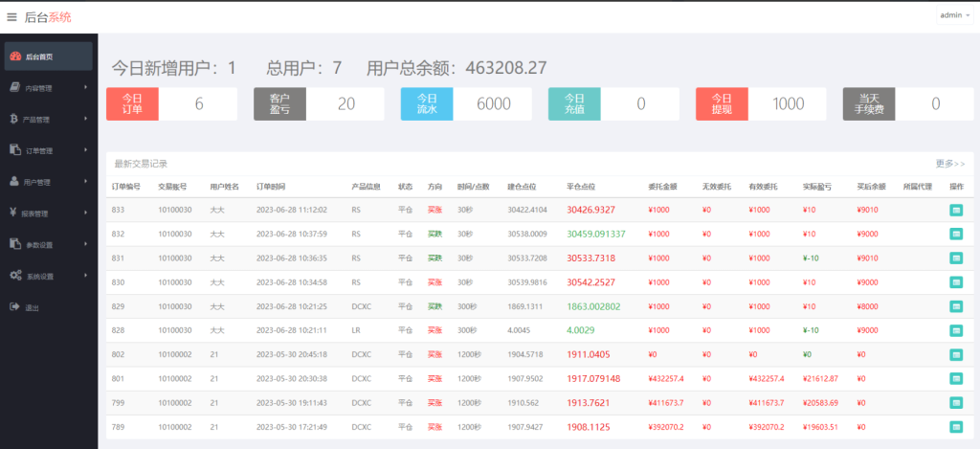Expand the 订单管理 submenu arrow
The height and width of the screenshot is (449, 980).
click(85, 150)
